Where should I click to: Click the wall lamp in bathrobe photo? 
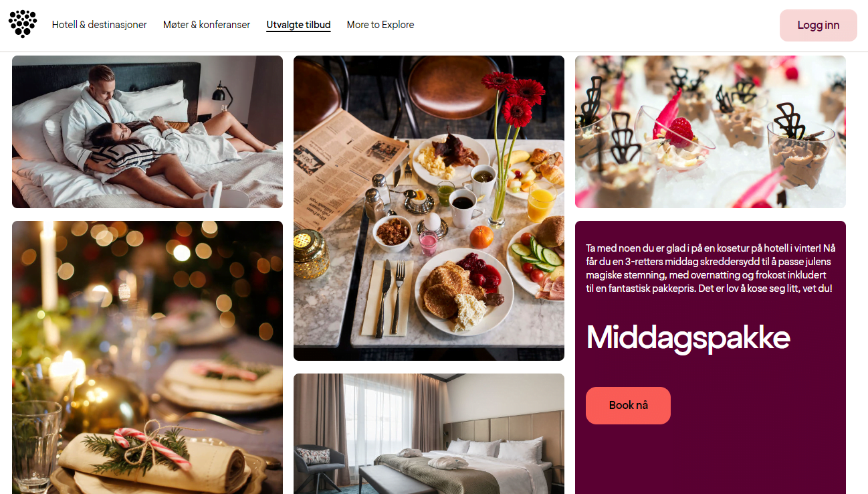221,96
